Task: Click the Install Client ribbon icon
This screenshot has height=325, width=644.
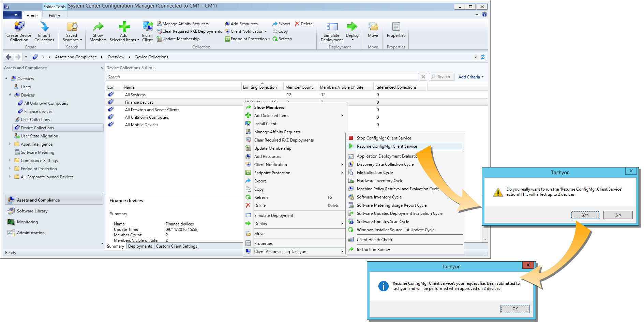Action: point(147,27)
